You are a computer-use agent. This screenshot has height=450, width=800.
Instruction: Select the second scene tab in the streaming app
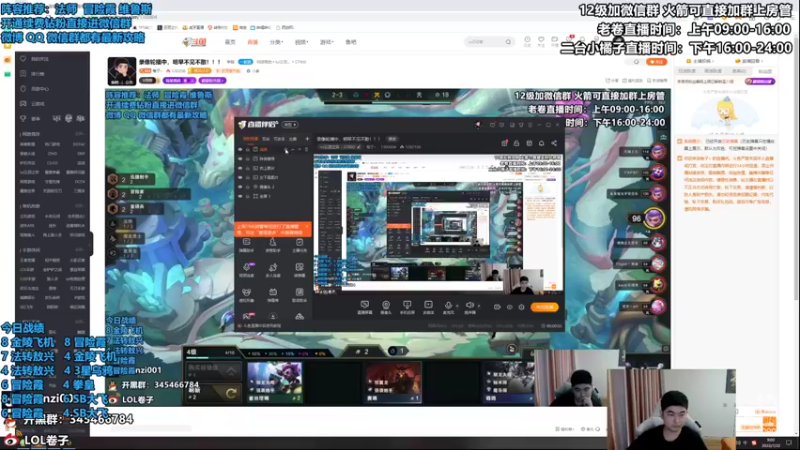pyautogui.click(x=266, y=139)
